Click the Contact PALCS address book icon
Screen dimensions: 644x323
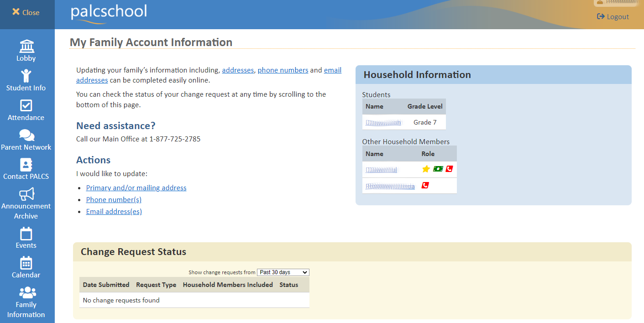(26, 165)
